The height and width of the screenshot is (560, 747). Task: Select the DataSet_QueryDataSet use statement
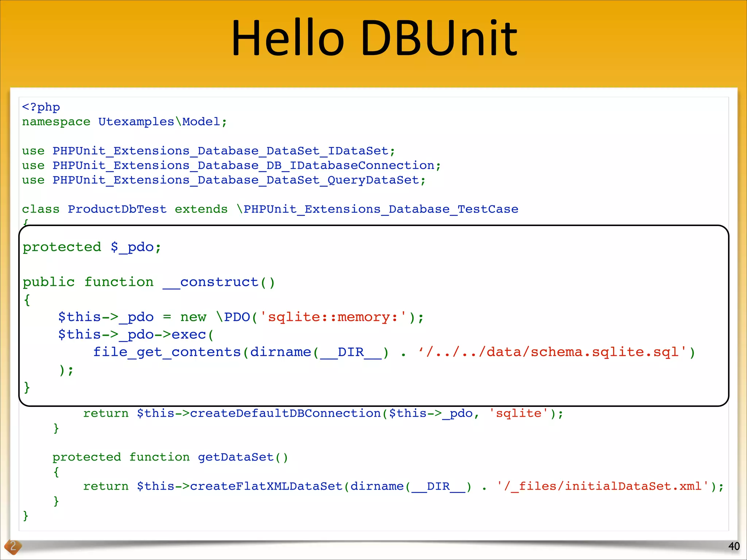pyautogui.click(x=224, y=180)
